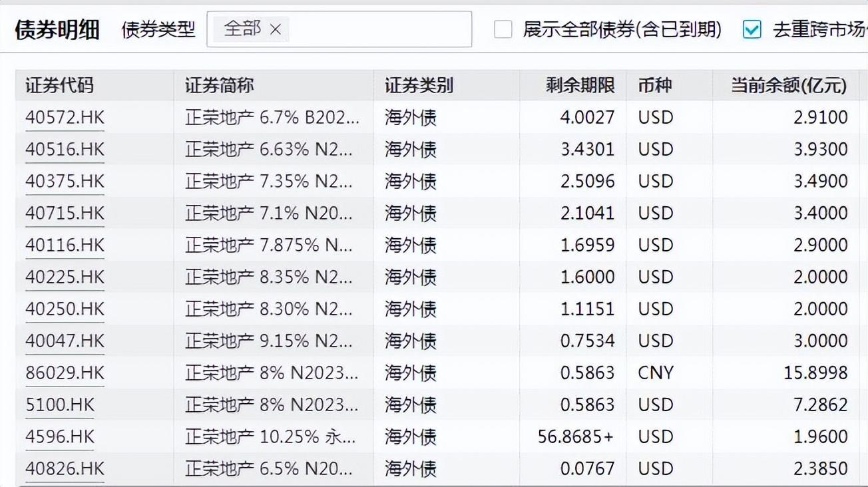The image size is (868, 487).
Task: Open bond code 40826.HK link
Action: click(65, 469)
